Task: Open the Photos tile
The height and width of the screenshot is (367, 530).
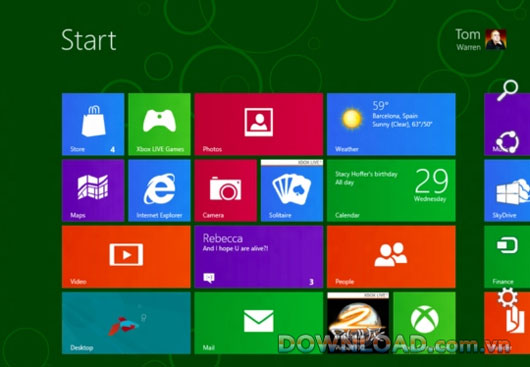Action: [x=259, y=124]
